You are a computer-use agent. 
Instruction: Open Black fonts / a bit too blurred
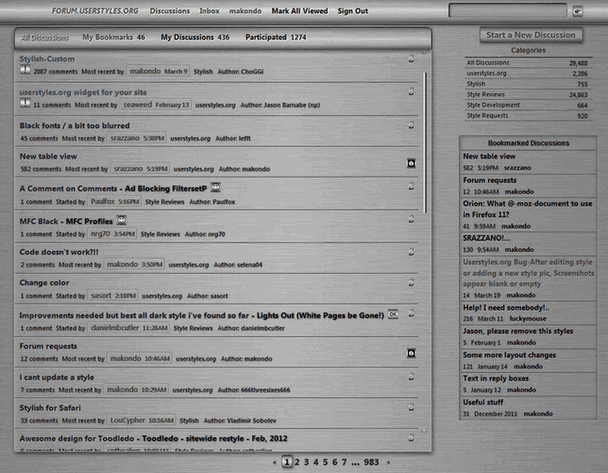pos(74,126)
